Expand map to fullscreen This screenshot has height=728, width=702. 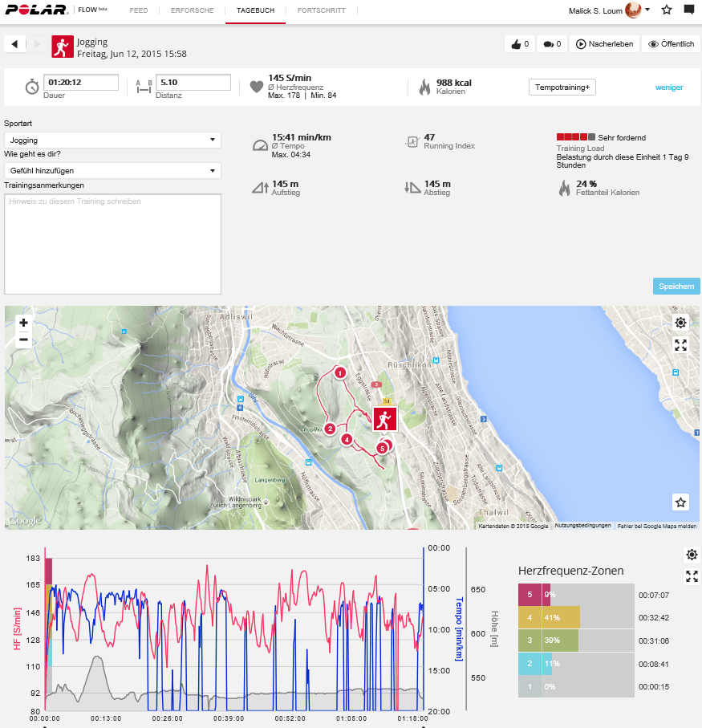[680, 345]
